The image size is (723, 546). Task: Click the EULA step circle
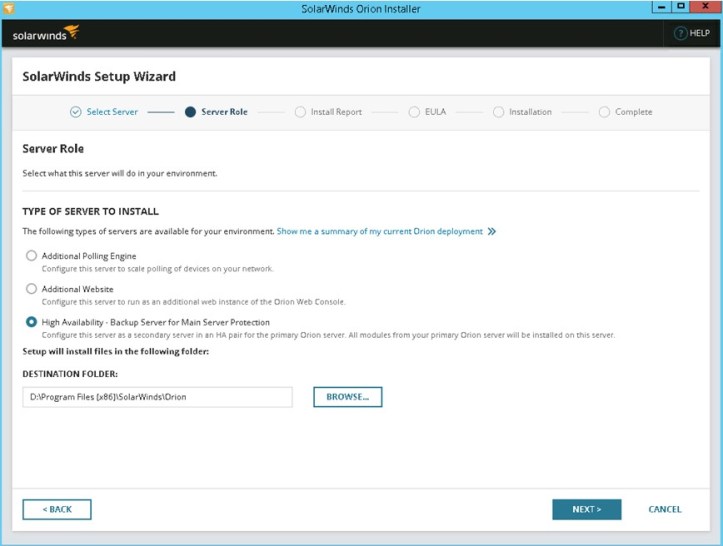[x=415, y=112]
